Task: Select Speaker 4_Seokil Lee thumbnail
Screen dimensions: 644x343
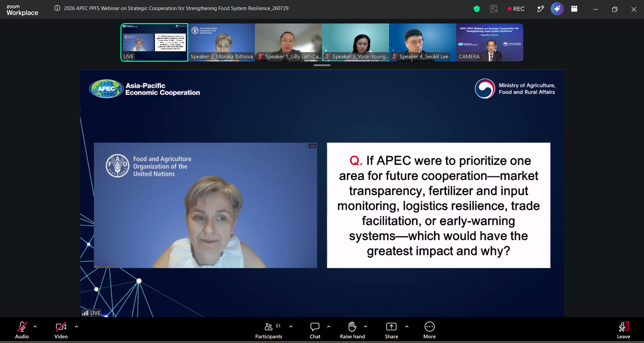Action: point(423,42)
